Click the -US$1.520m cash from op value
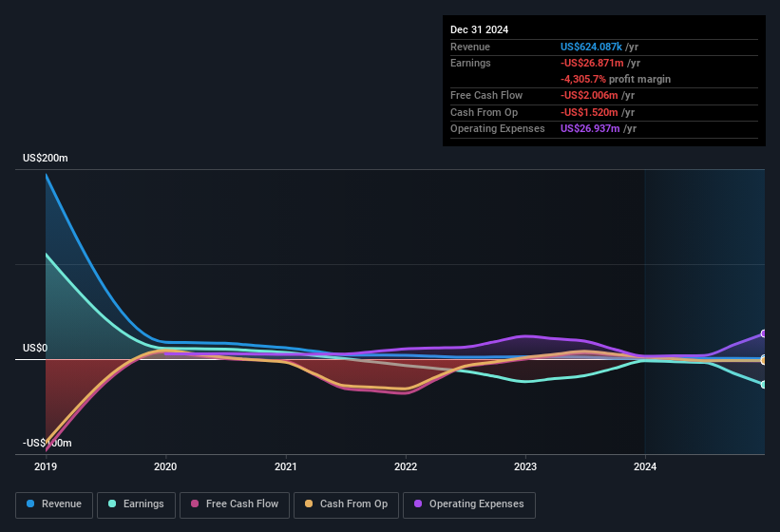This screenshot has width=780, height=532. [589, 112]
